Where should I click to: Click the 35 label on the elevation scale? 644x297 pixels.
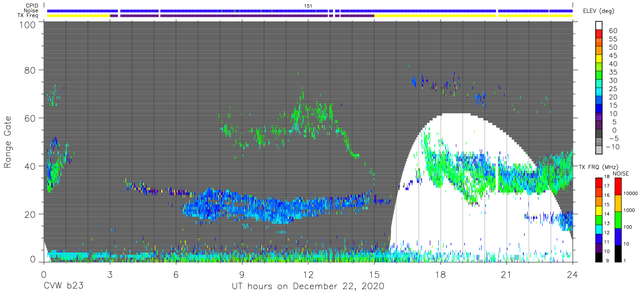click(613, 72)
